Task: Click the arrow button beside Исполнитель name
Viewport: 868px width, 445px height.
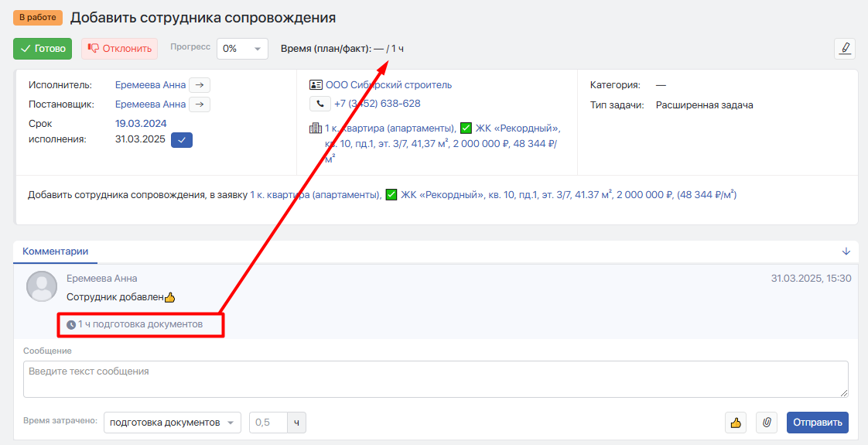Action: click(200, 85)
